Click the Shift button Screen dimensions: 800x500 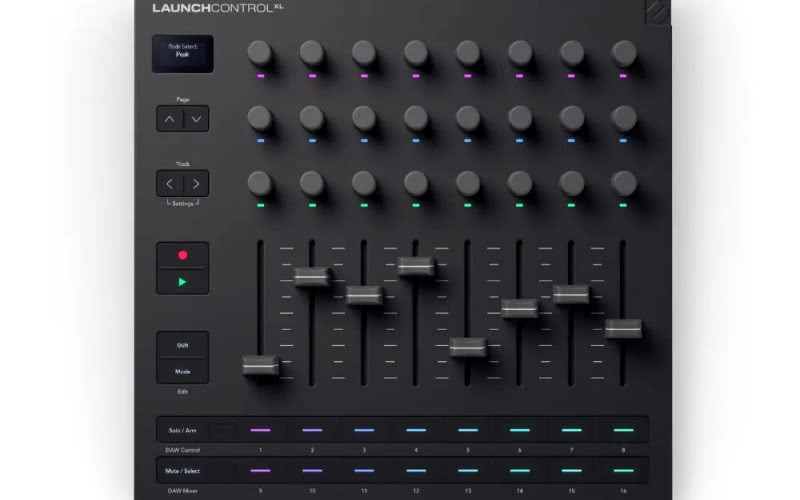pyautogui.click(x=183, y=345)
